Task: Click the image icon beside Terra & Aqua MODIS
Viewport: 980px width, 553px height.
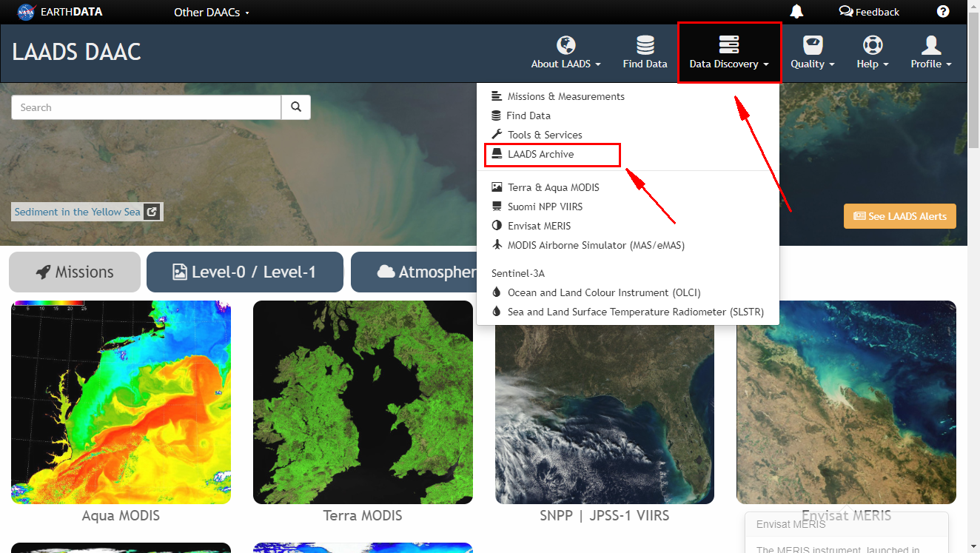Action: 497,187
